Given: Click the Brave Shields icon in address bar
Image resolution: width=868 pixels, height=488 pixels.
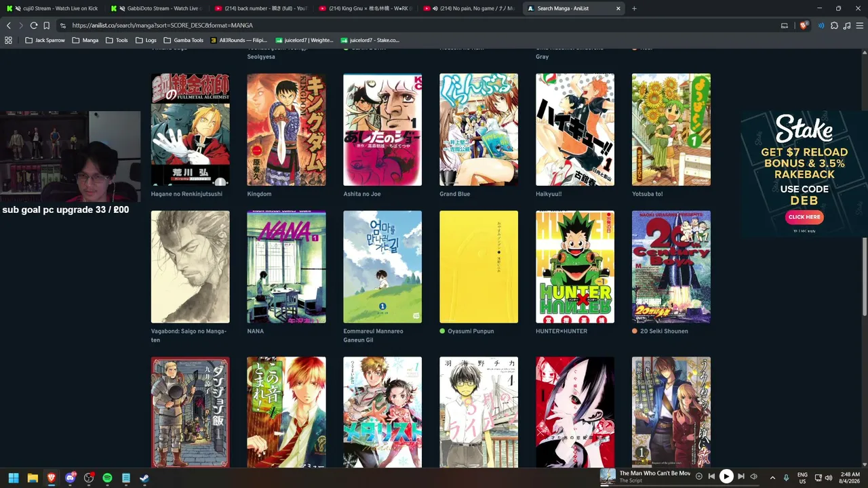Looking at the screenshot, I should [804, 25].
